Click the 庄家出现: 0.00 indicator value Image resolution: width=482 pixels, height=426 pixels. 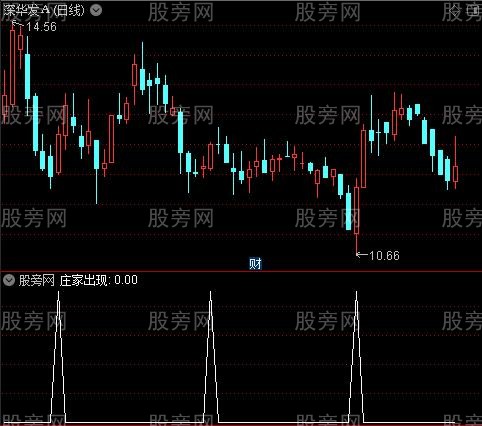point(99,280)
